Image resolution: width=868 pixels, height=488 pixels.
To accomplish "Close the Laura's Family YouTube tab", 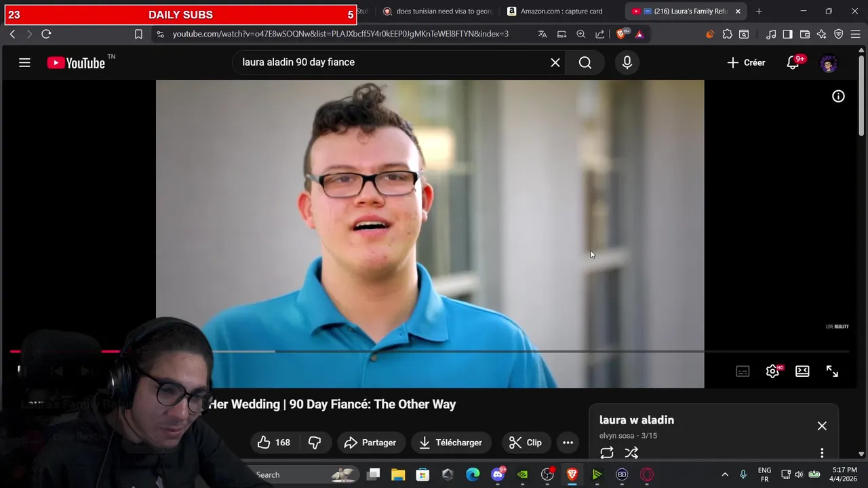I will coord(738,11).
